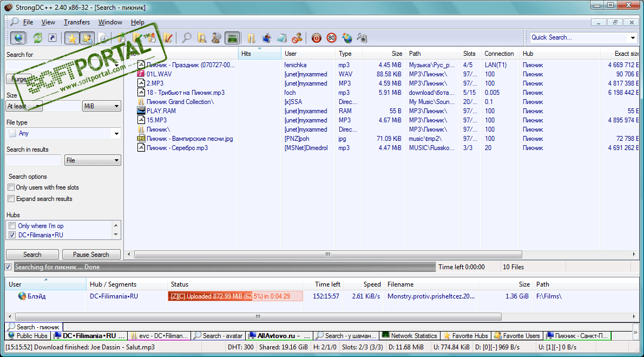The width and height of the screenshot is (644, 357).
Task: Open the MiB size unit dropdown
Action: [x=101, y=106]
